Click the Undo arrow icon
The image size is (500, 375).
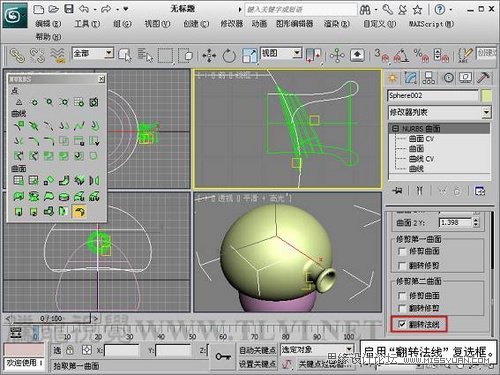click(x=84, y=9)
